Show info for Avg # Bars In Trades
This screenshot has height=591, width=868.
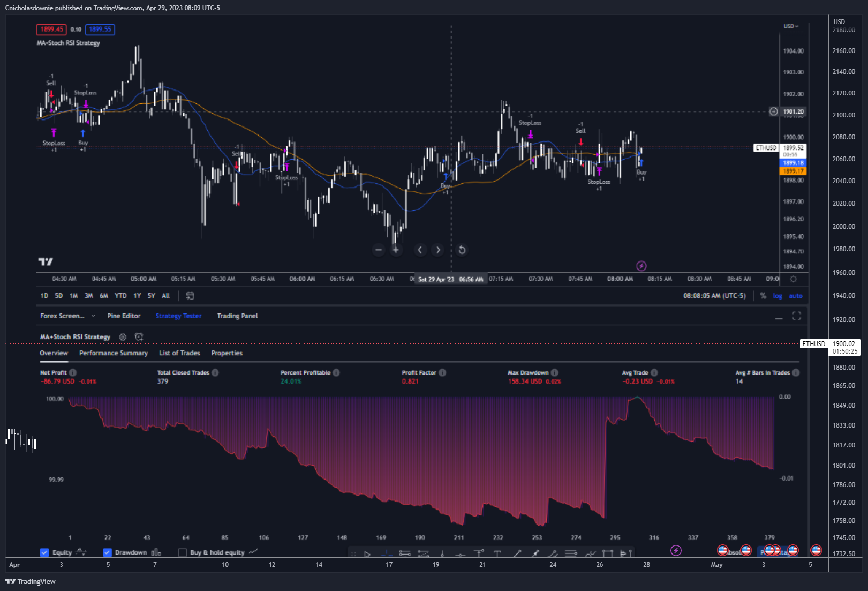click(x=796, y=372)
